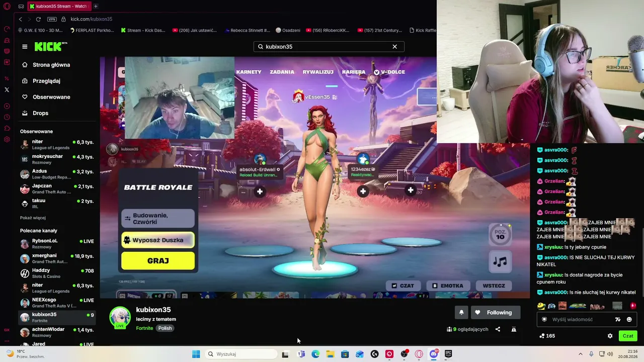Share the kubixon35 stream

(498, 329)
